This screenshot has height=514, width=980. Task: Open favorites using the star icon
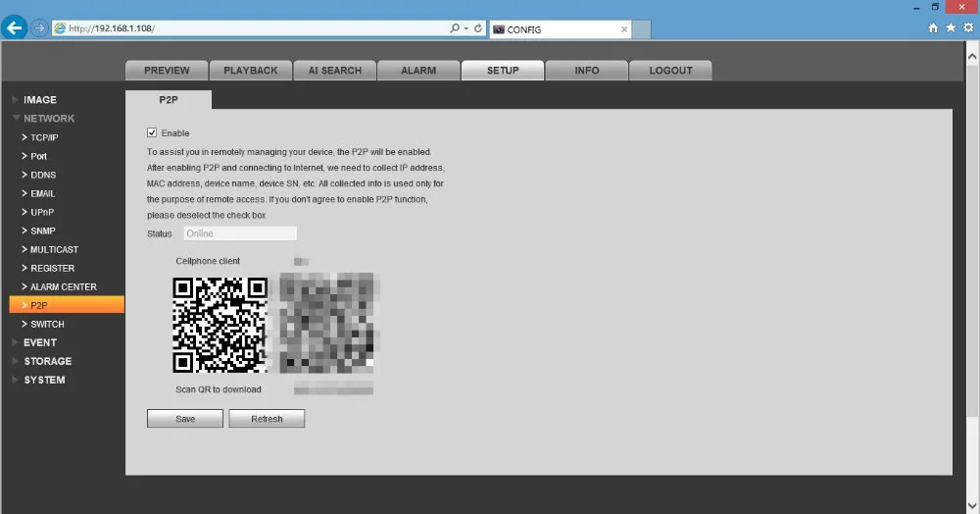point(951,28)
